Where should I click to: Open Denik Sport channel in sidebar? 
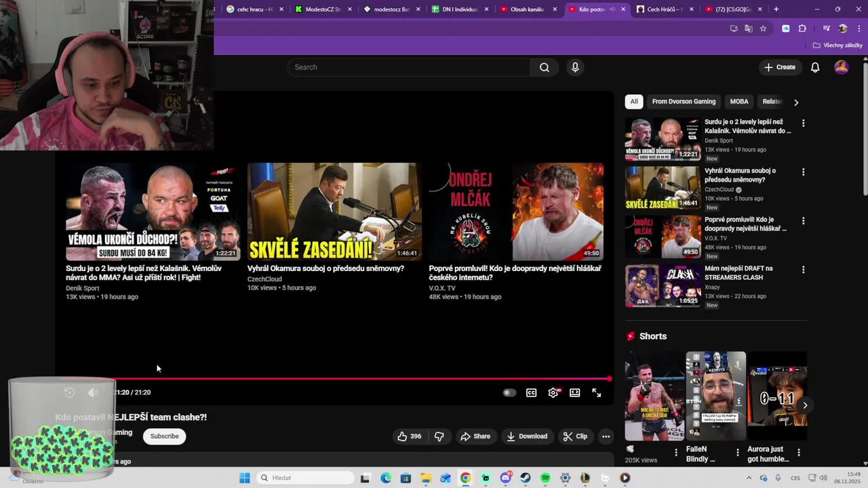[x=719, y=141]
